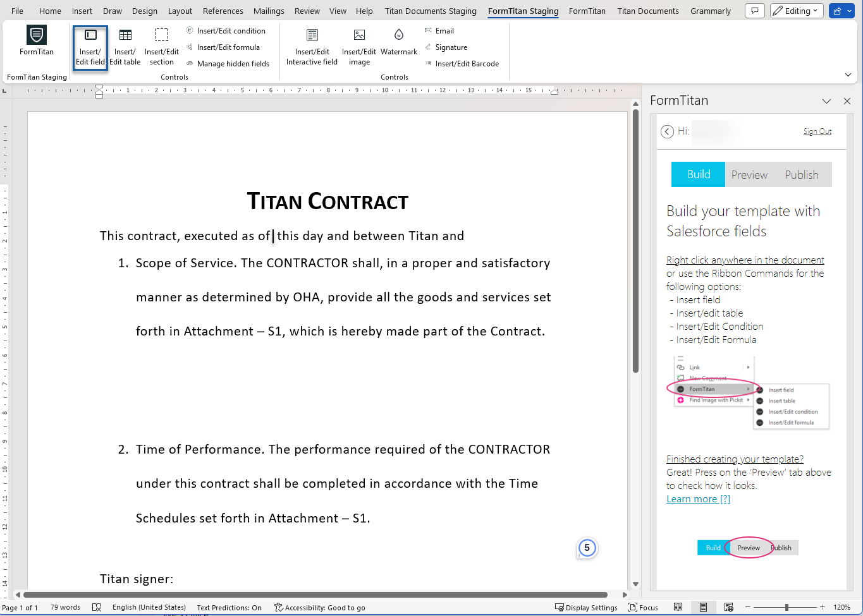
Task: Click English (United States) language indicator
Action: coord(149,608)
